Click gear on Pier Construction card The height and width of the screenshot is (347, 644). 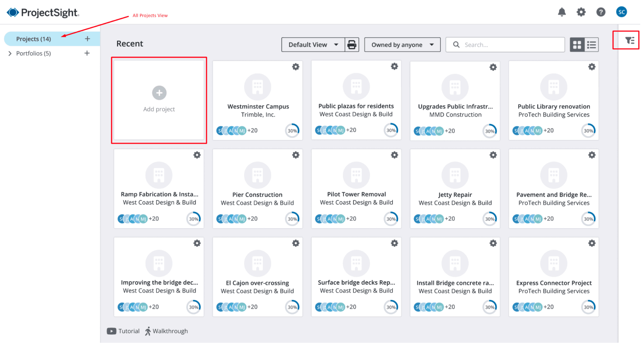coord(295,155)
